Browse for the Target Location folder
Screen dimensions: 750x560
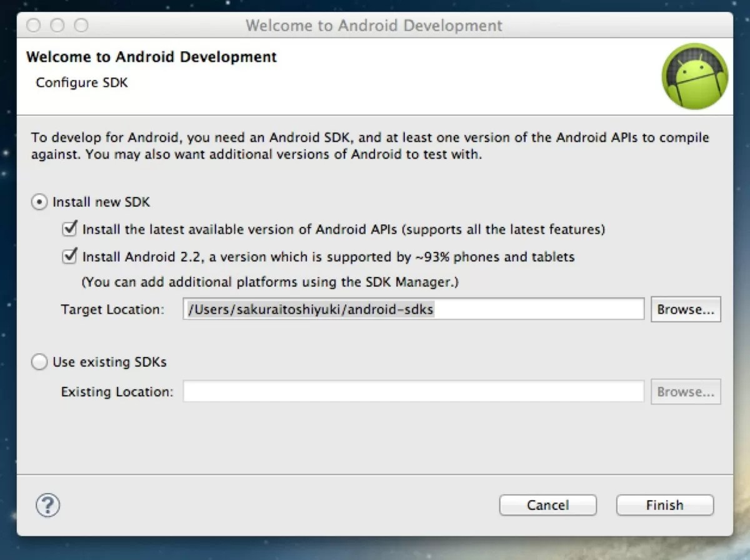click(686, 309)
